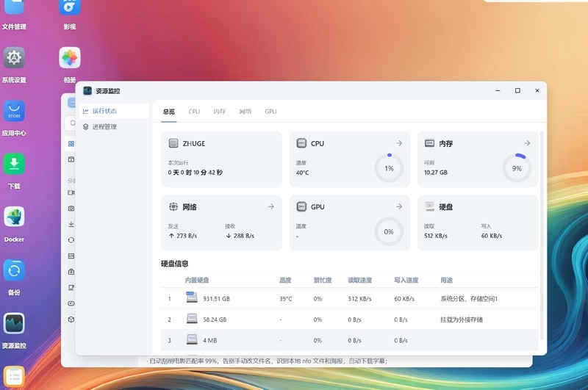The height and width of the screenshot is (390, 588).
Task: Minimize the 资源监控 window
Action: coord(498,90)
